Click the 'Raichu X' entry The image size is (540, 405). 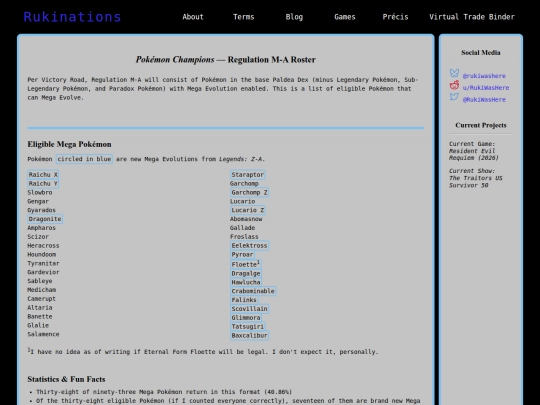coord(43,175)
